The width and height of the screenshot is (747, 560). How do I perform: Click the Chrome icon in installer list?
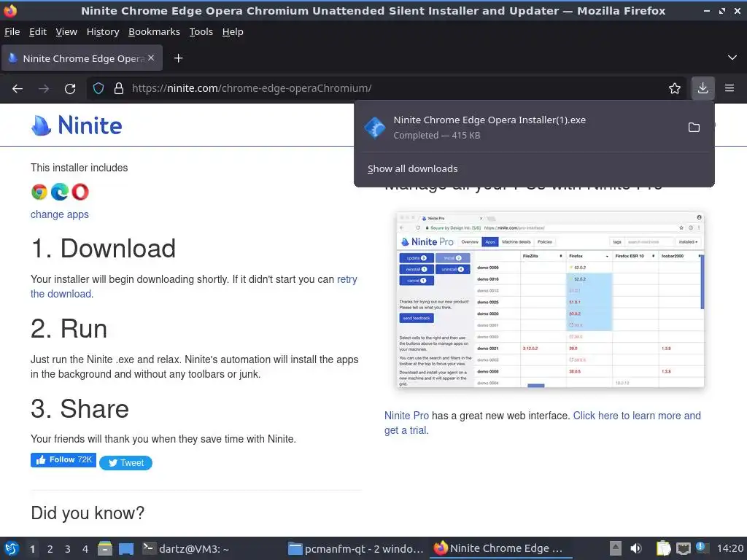click(39, 192)
